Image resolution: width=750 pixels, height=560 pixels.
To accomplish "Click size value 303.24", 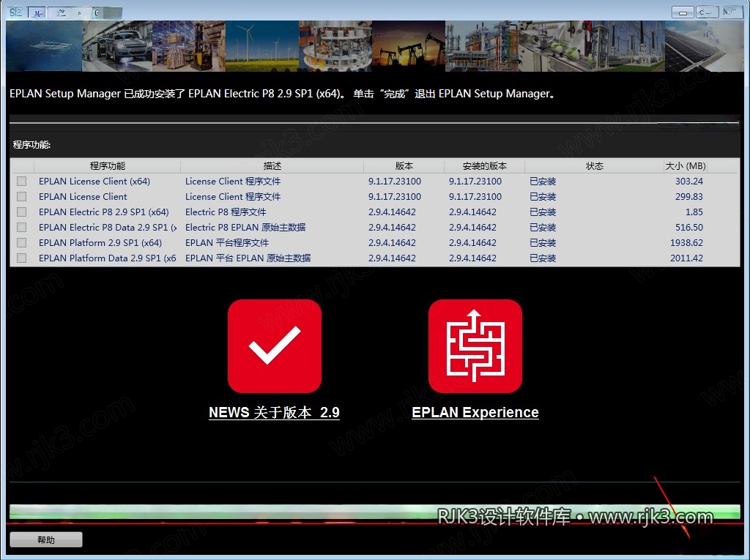I will [688, 182].
